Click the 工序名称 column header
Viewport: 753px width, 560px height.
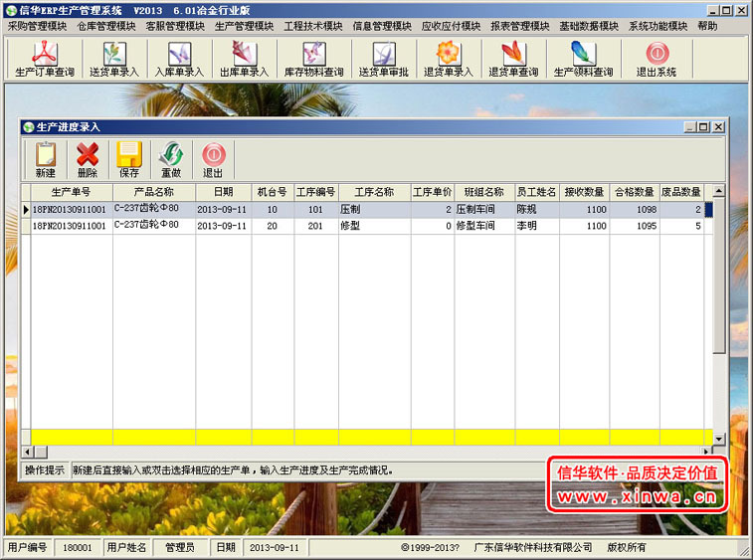click(374, 192)
